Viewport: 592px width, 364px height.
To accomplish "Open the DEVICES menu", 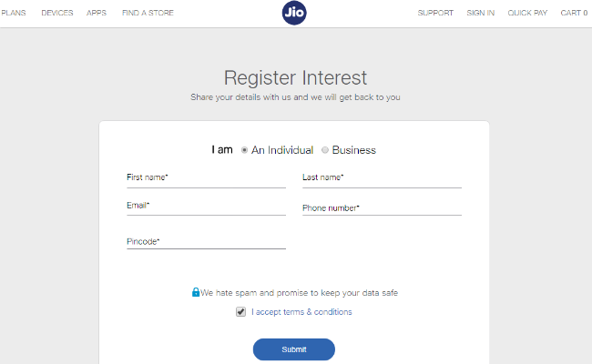I will 57,13.
